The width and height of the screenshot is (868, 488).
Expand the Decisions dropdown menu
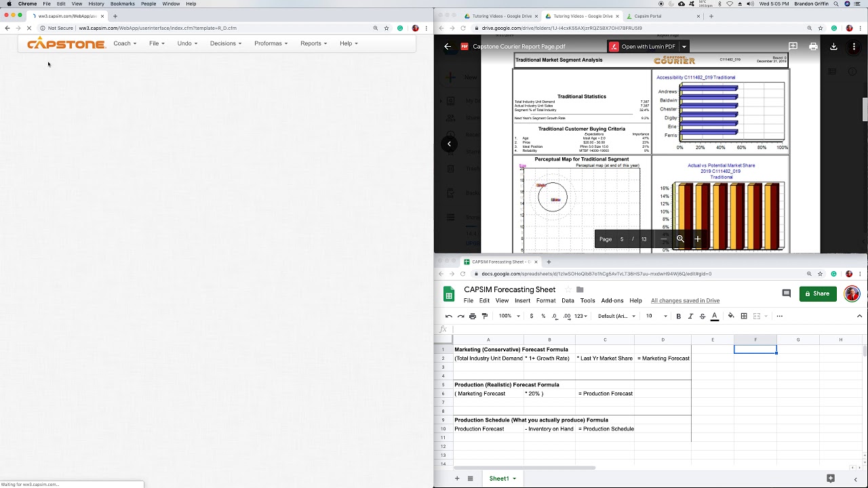click(x=226, y=43)
